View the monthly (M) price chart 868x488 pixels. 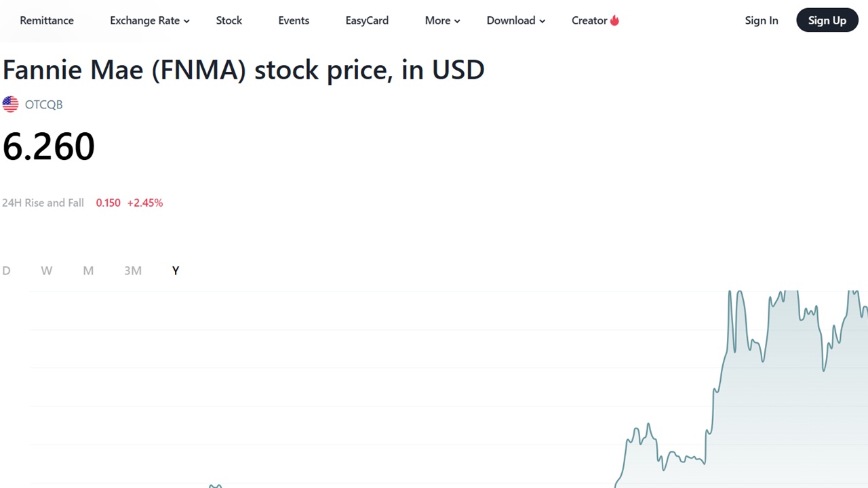tap(88, 270)
